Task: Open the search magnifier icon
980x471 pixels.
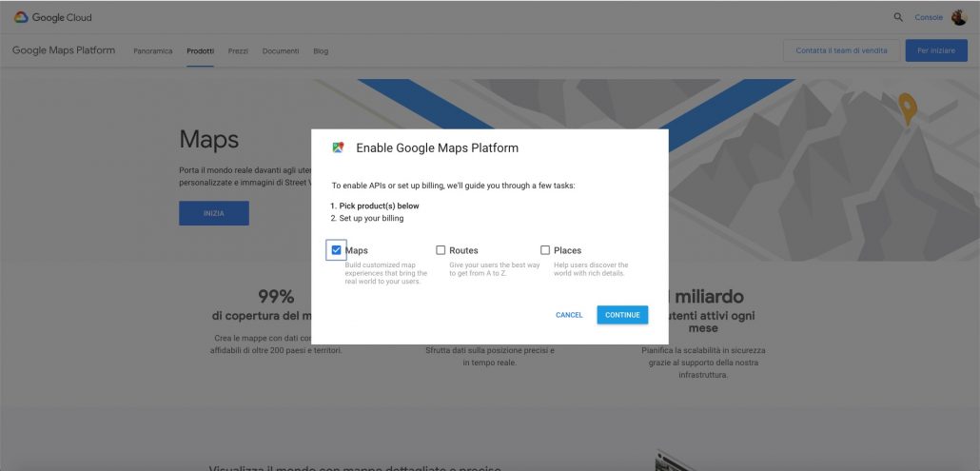Action: click(x=898, y=17)
